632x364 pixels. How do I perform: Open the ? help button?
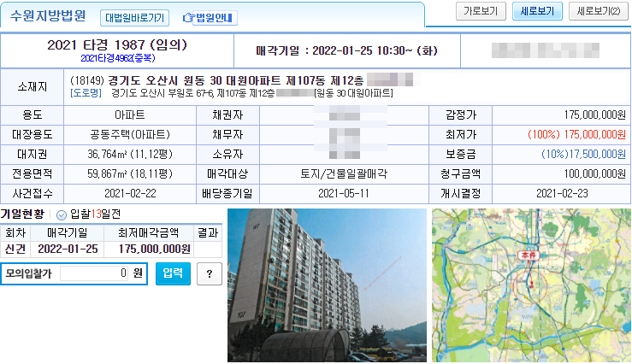[x=210, y=273]
